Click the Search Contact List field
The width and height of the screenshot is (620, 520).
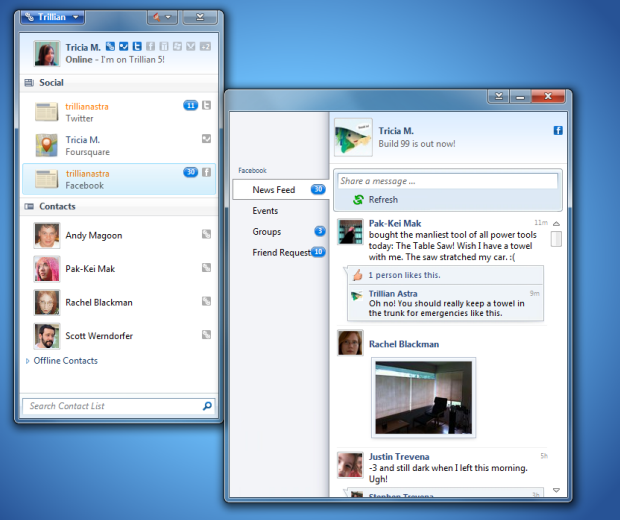coord(119,406)
